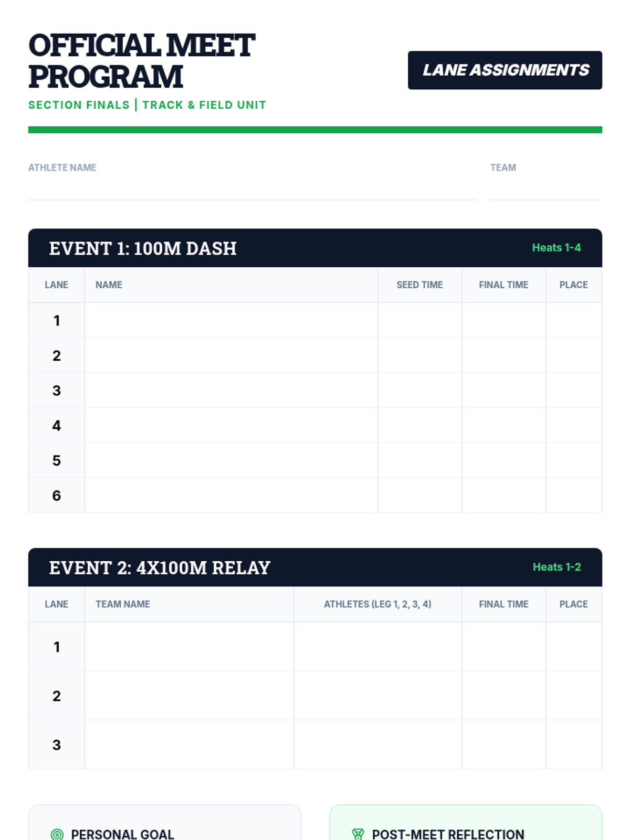Image resolution: width=630 pixels, height=840 pixels.
Task: Click the Place cell for relay lane 2
Action: pyautogui.click(x=574, y=696)
